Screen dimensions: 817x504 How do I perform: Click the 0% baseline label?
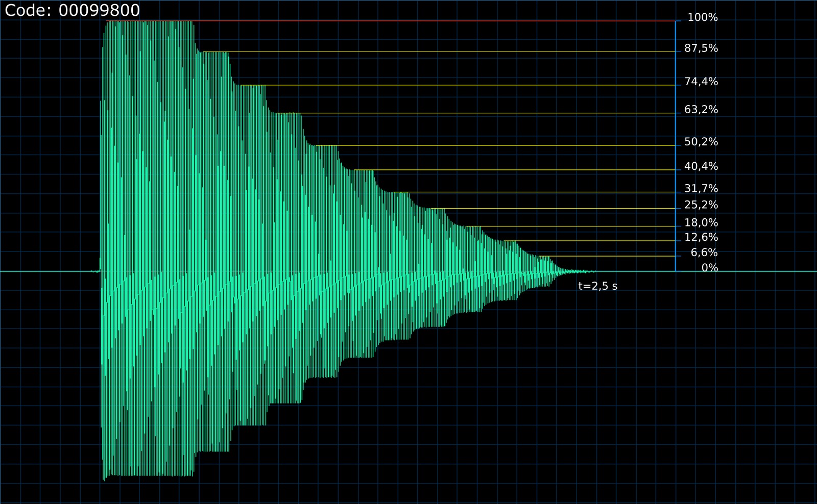[x=710, y=268]
